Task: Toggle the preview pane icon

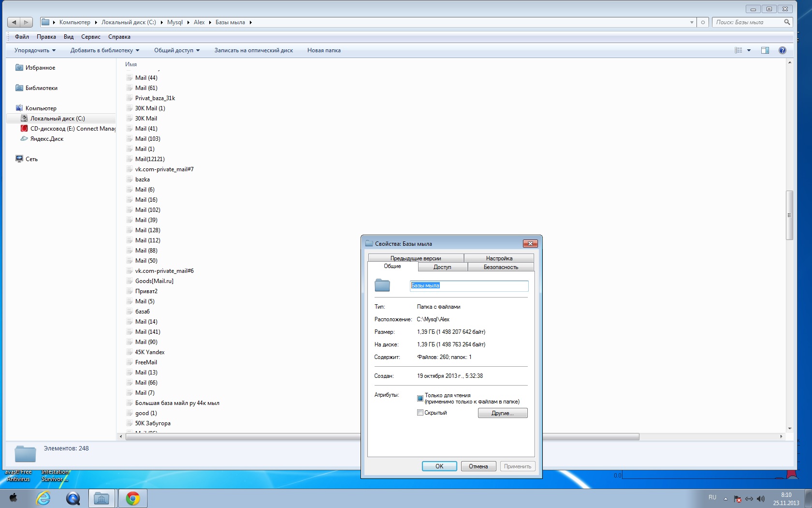Action: pyautogui.click(x=765, y=50)
